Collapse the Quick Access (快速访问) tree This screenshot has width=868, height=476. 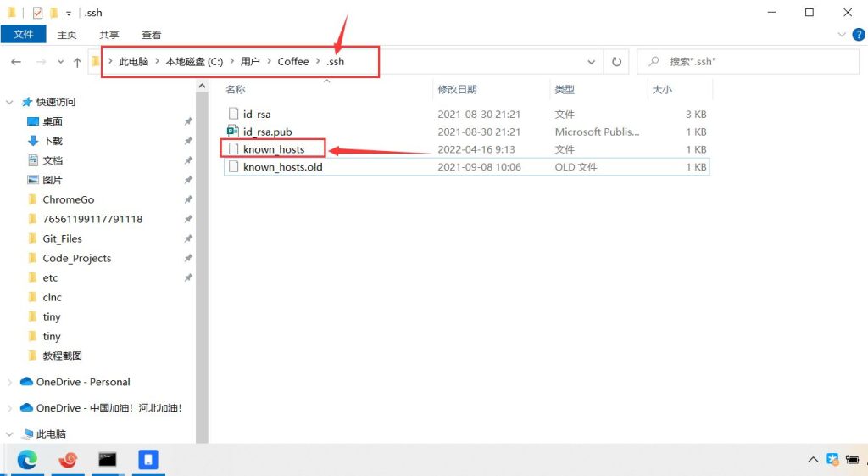9,102
